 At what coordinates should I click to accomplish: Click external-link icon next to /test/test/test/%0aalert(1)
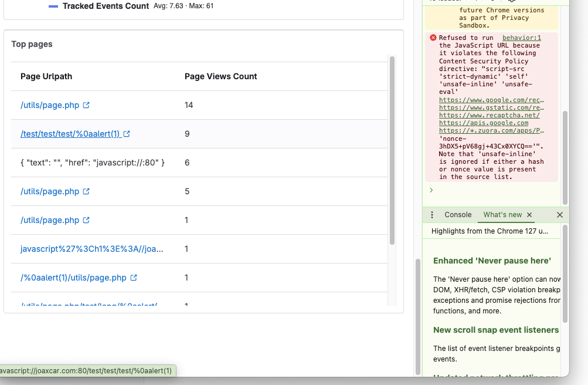tap(127, 134)
